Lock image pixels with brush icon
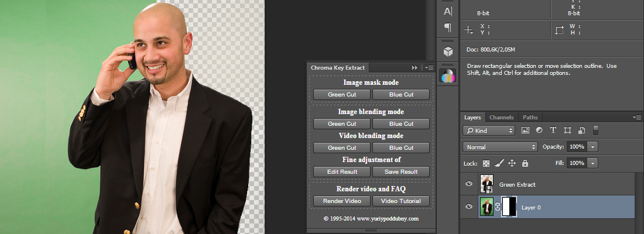 click(499, 163)
